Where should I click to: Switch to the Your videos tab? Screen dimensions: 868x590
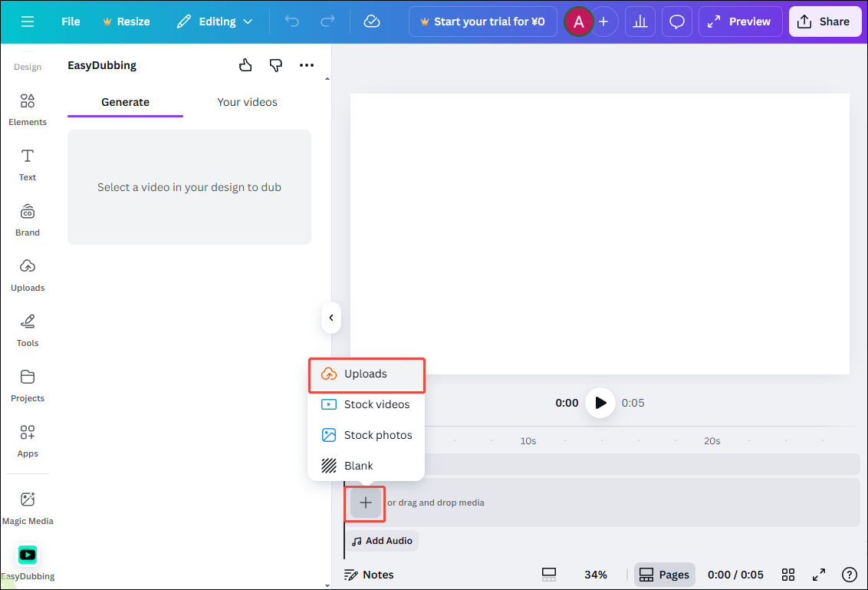pyautogui.click(x=247, y=101)
